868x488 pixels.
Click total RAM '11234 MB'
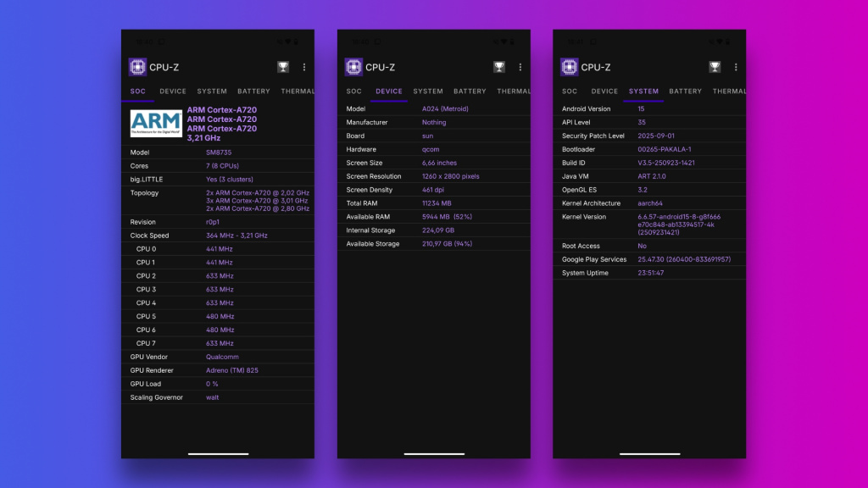click(437, 203)
